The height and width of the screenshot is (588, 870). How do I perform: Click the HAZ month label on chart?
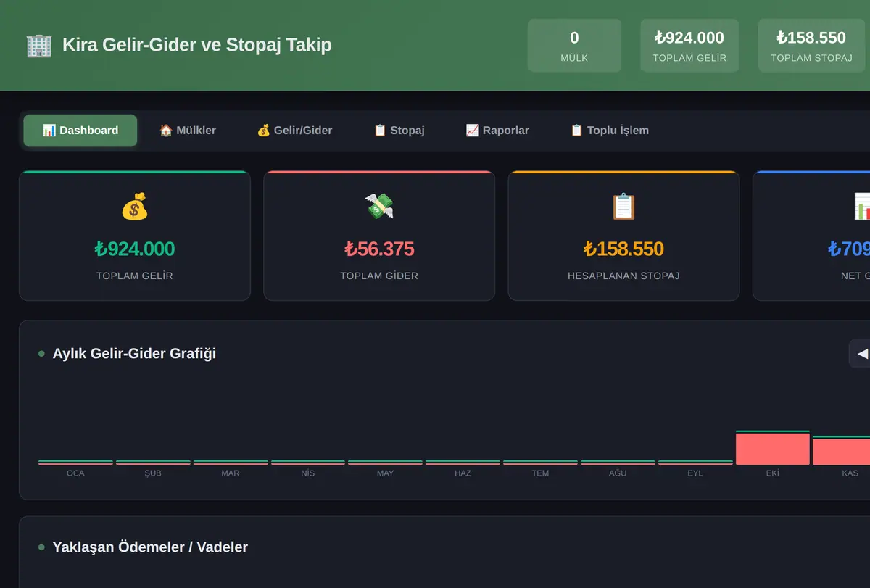tap(463, 473)
